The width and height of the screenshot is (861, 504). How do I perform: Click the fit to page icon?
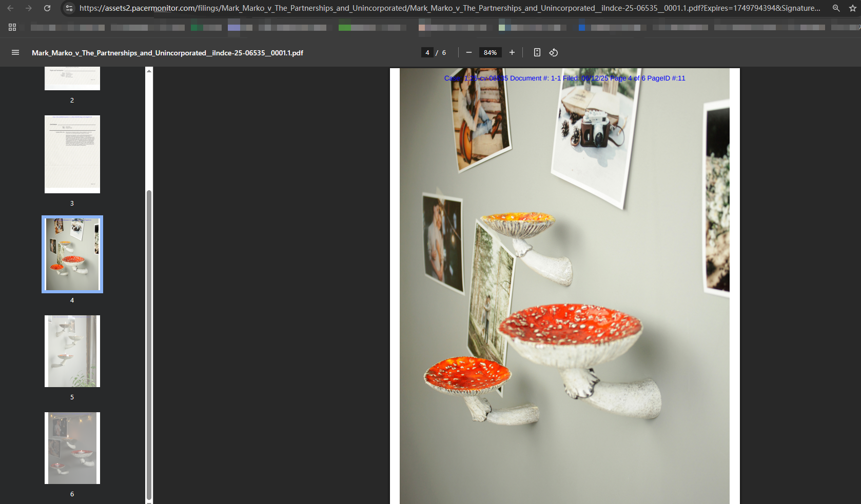tap(537, 52)
